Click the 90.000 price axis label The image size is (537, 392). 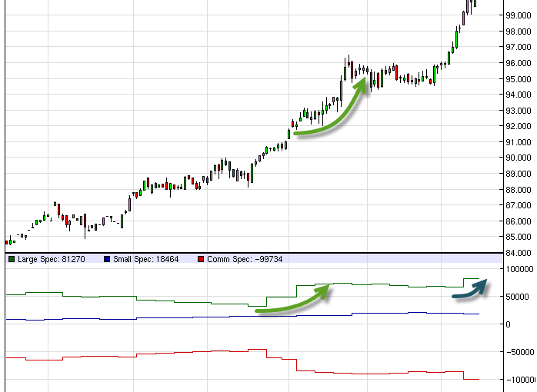point(519,158)
